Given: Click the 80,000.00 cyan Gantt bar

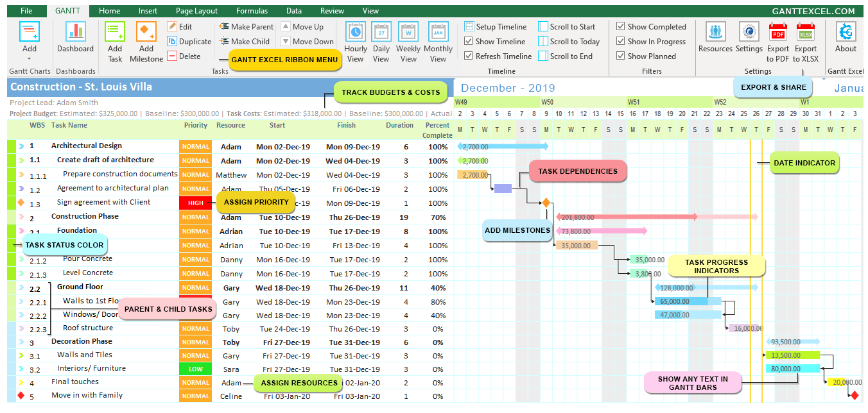Looking at the screenshot, I should [x=793, y=369].
